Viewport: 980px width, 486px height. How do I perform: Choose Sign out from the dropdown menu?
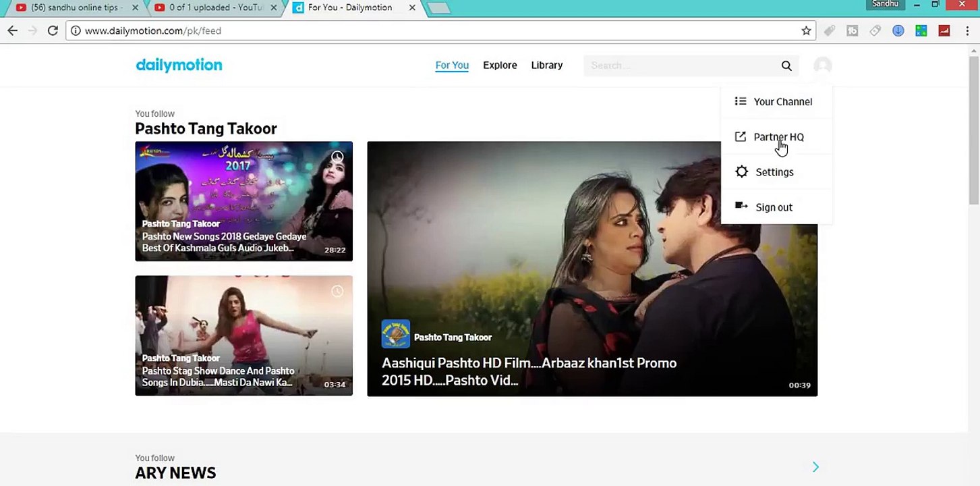coord(776,207)
